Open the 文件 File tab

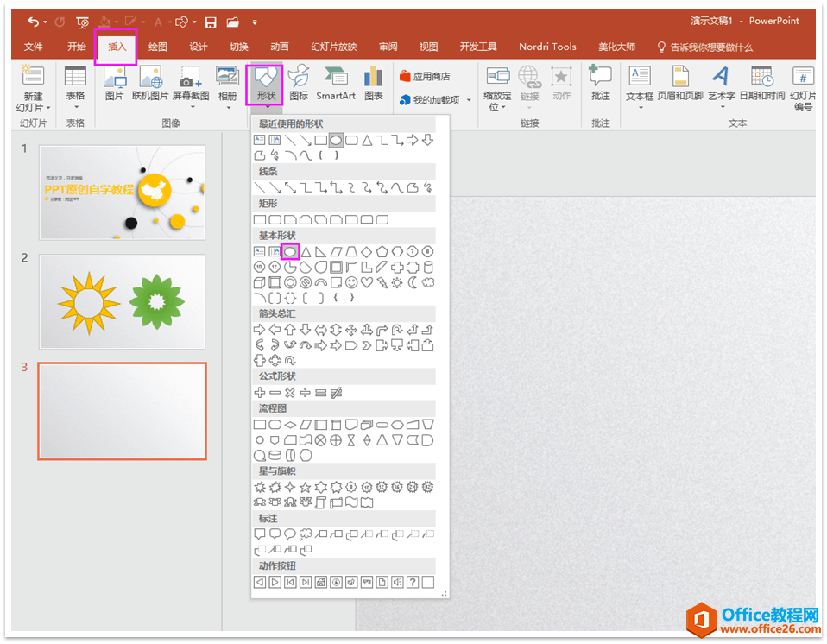pos(33,47)
